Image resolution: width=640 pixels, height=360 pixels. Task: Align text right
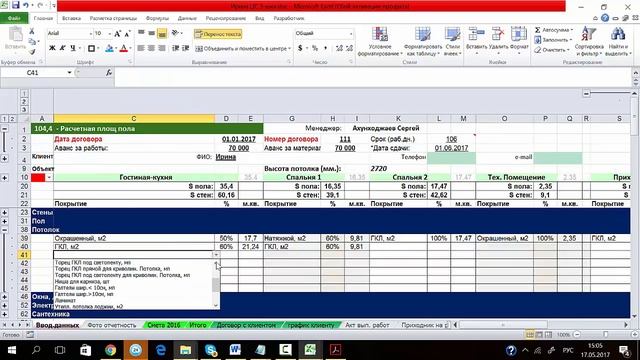[162, 48]
